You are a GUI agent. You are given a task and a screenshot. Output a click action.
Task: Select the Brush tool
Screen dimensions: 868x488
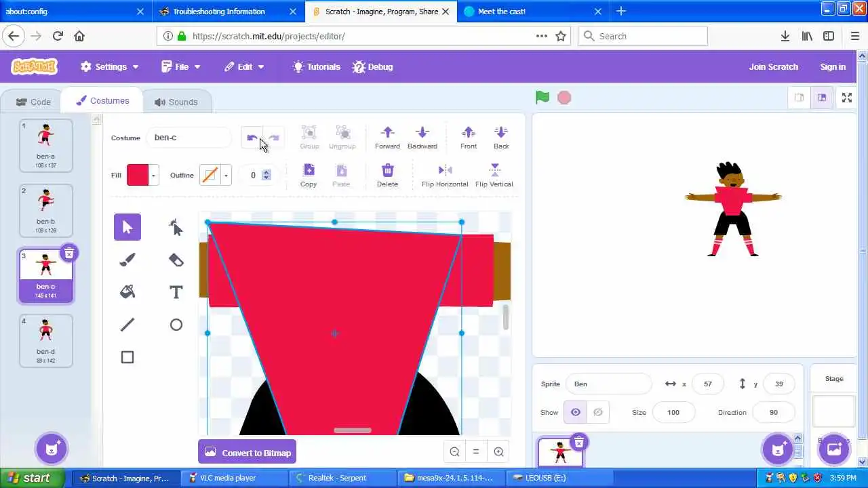[127, 260]
